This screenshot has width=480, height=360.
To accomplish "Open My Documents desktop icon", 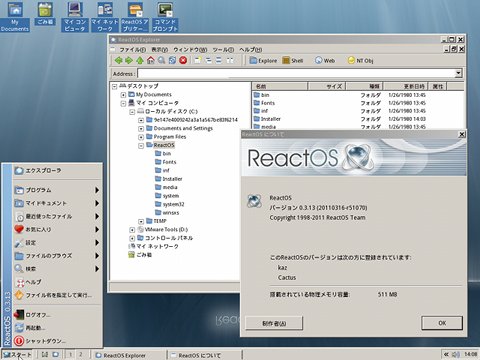I will tap(15, 17).
